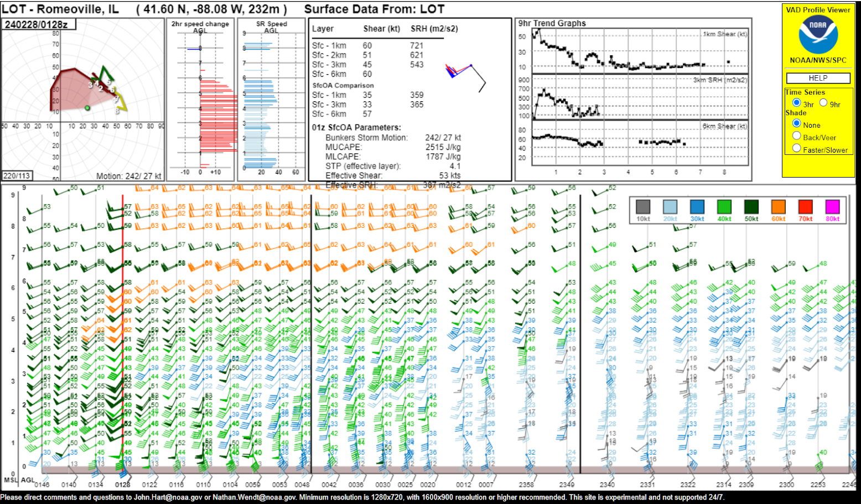The height and width of the screenshot is (504, 861).
Task: Select the 2253 time column label
Action: pos(818,485)
